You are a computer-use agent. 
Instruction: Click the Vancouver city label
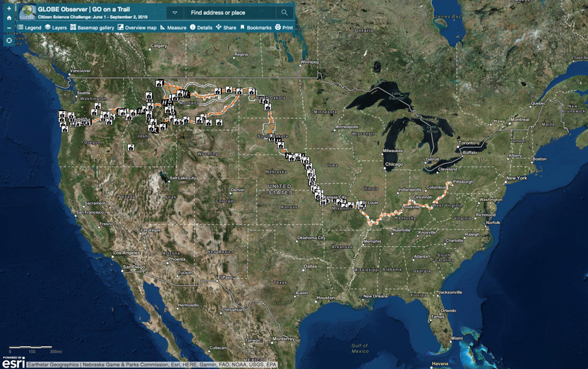tap(80, 71)
